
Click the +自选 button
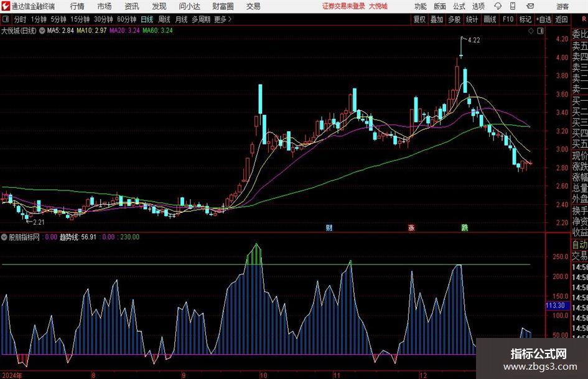pyautogui.click(x=544, y=19)
